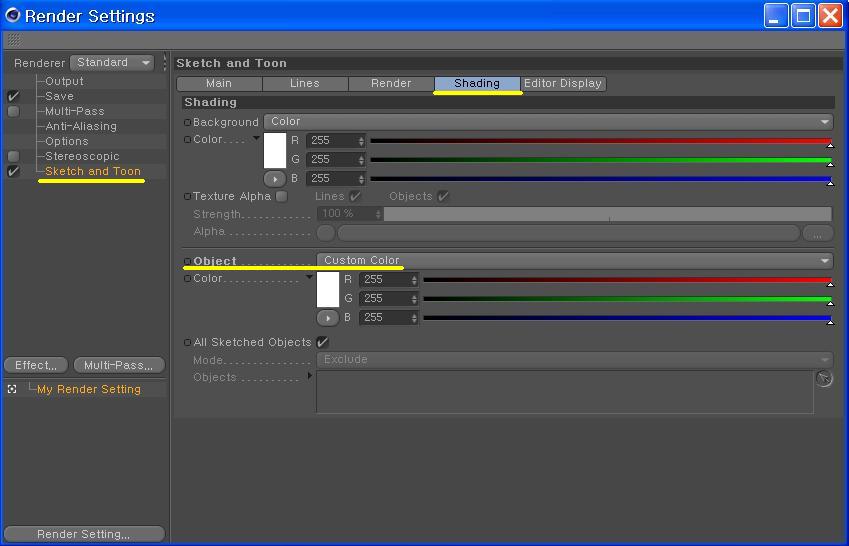
Task: Switch to the Lines tab
Action: click(305, 83)
